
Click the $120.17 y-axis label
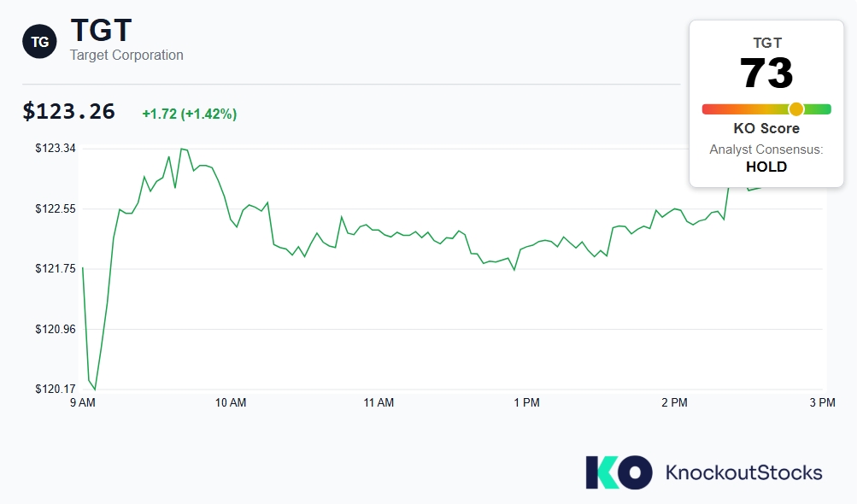coord(56,389)
